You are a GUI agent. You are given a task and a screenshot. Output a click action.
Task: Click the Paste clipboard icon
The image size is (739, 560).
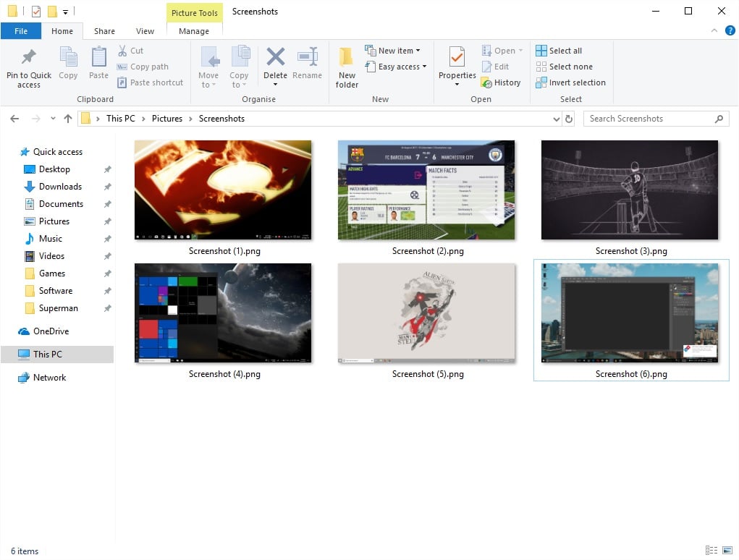point(98,57)
